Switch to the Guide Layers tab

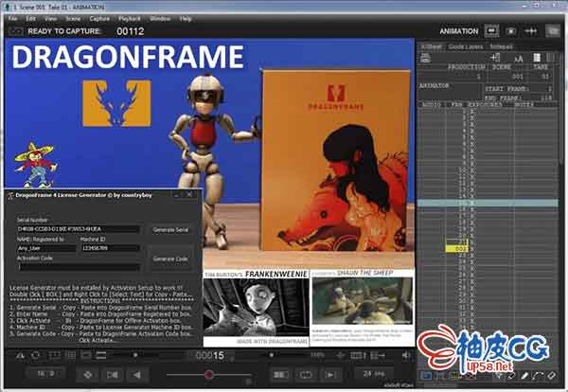pos(466,46)
